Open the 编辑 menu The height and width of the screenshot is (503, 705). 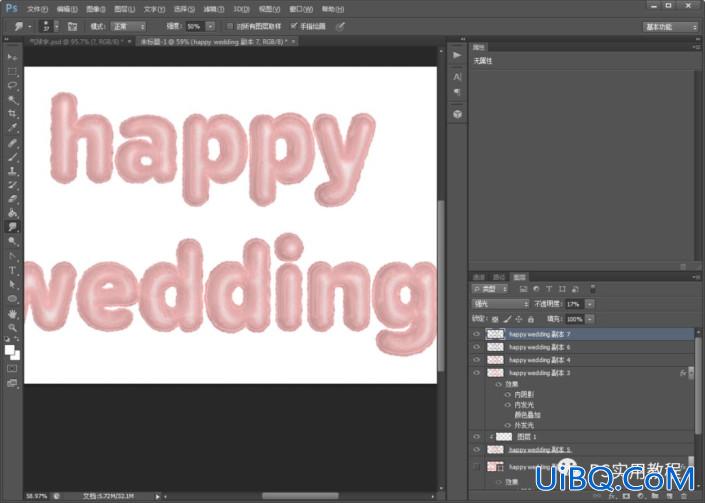pyautogui.click(x=67, y=9)
